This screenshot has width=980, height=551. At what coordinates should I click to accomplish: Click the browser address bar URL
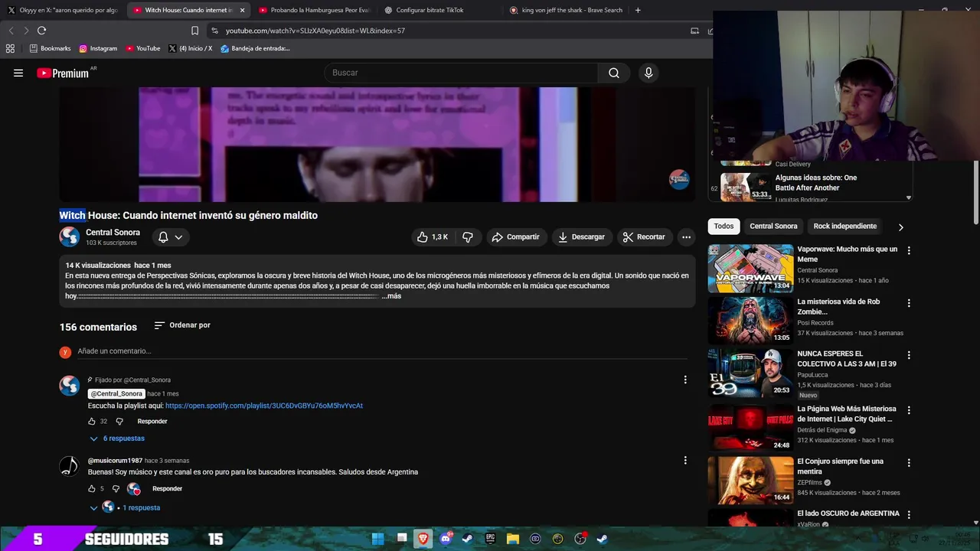315,31
